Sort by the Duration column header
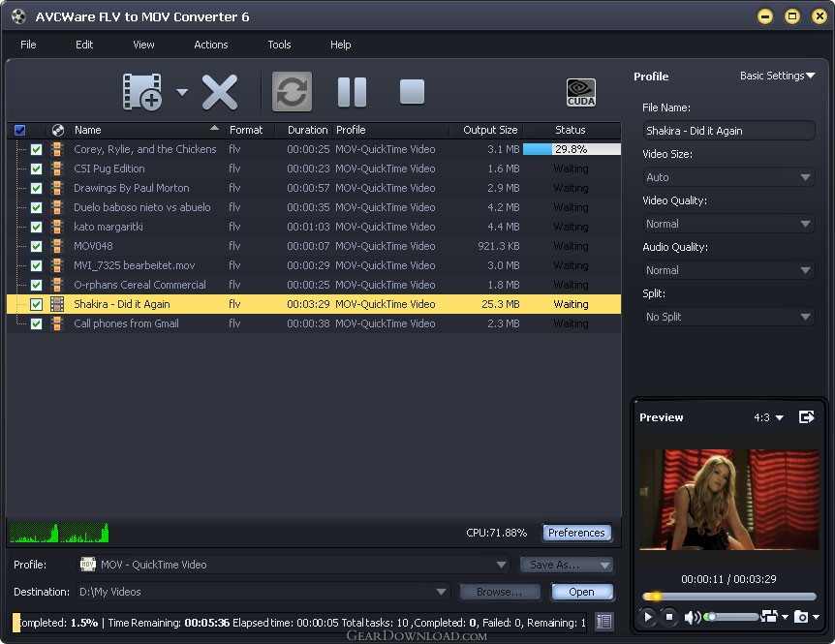Viewport: 835px width, 644px height. [x=307, y=130]
